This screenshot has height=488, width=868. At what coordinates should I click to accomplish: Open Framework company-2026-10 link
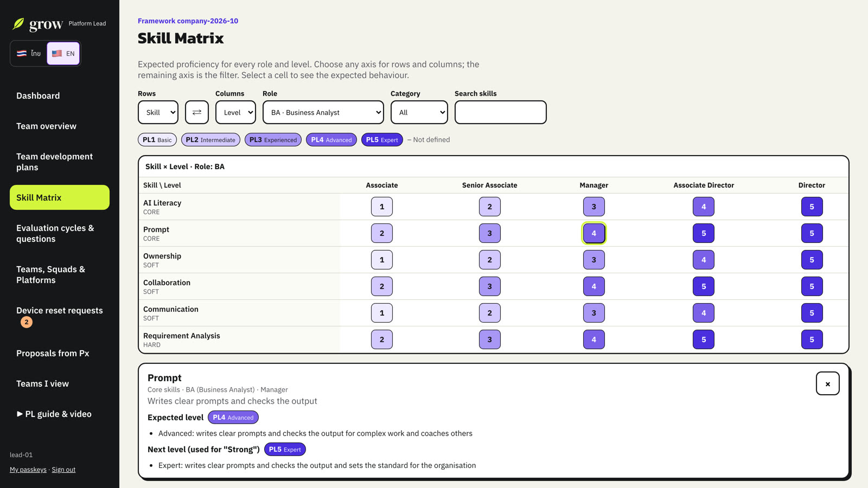pos(188,21)
